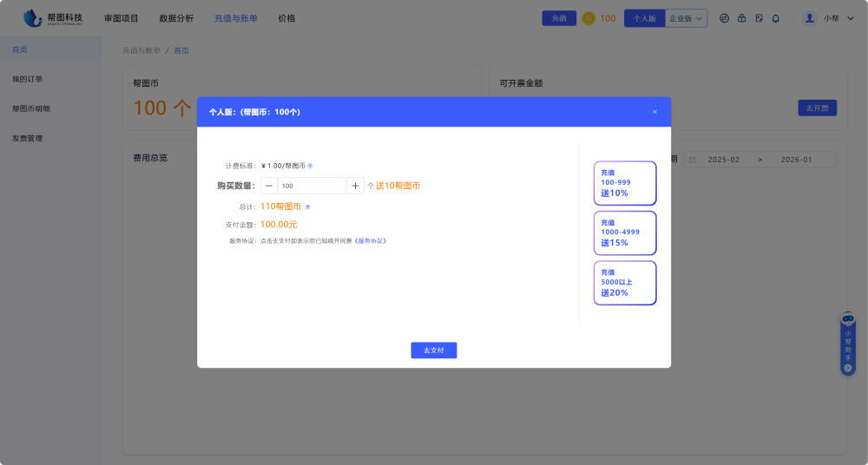Image resolution: width=868 pixels, height=465 pixels.
Task: Click the purchase quantity input field
Action: 311,186
